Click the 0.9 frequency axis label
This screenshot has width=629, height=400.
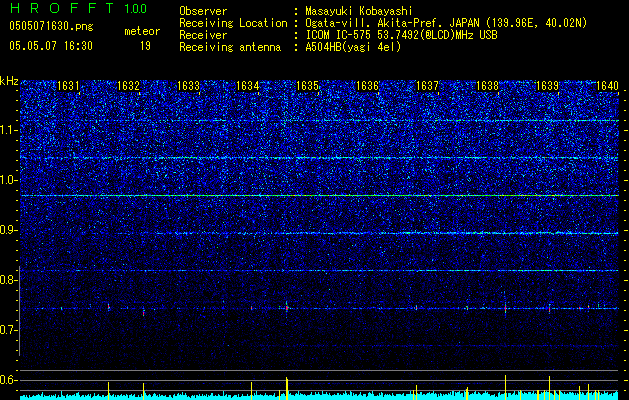coord(9,230)
